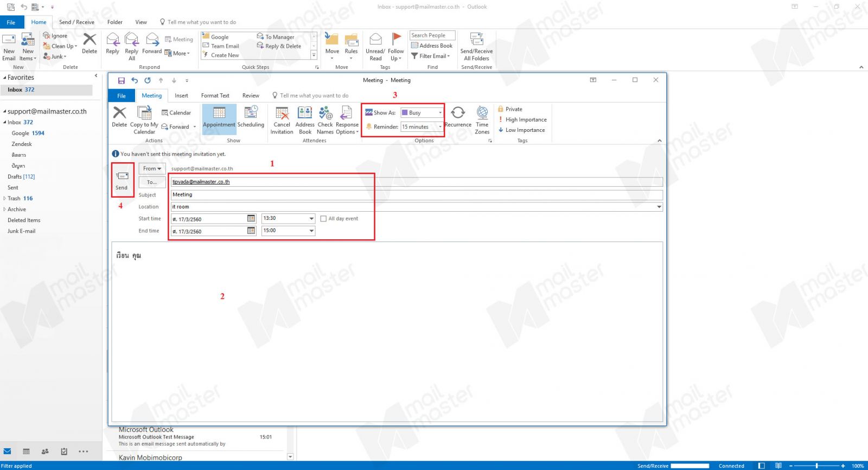
Task: Click the Recurrence icon
Action: point(458,117)
